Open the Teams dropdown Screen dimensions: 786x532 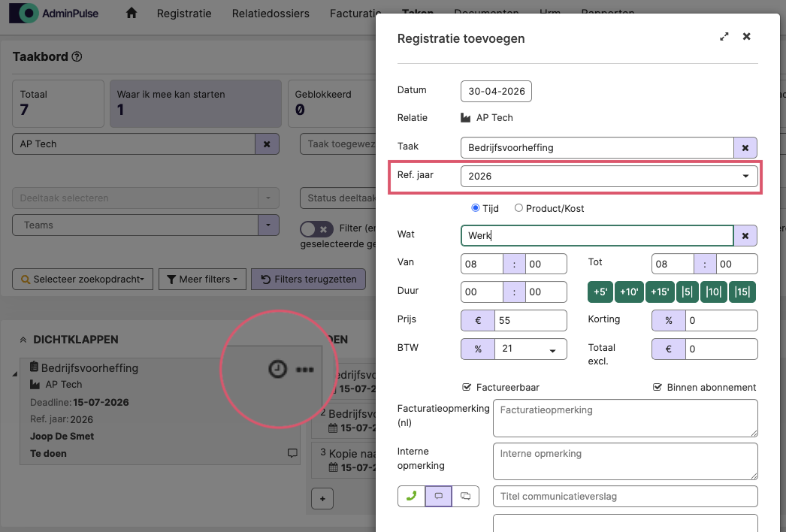point(145,225)
